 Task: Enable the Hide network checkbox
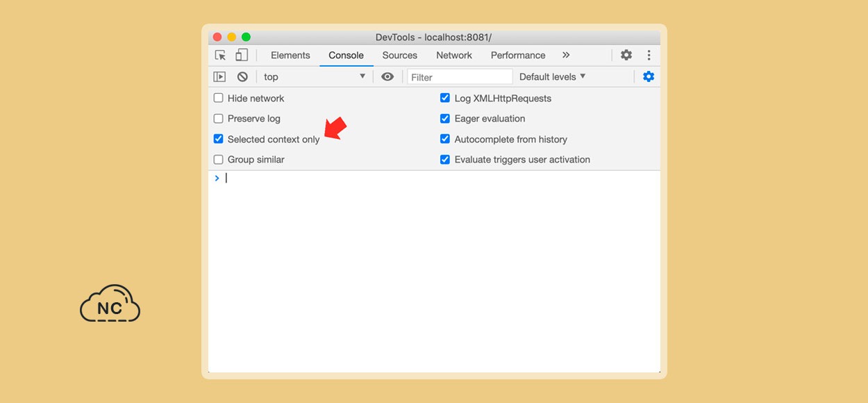[219, 98]
